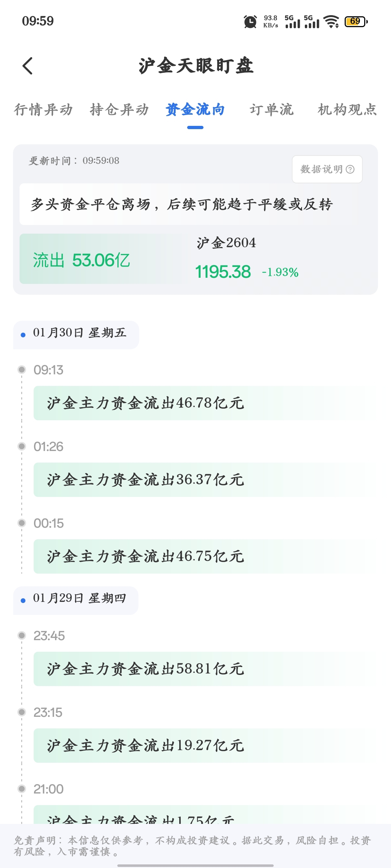Tap the back arrow icon
The width and height of the screenshot is (391, 868).
(x=28, y=66)
